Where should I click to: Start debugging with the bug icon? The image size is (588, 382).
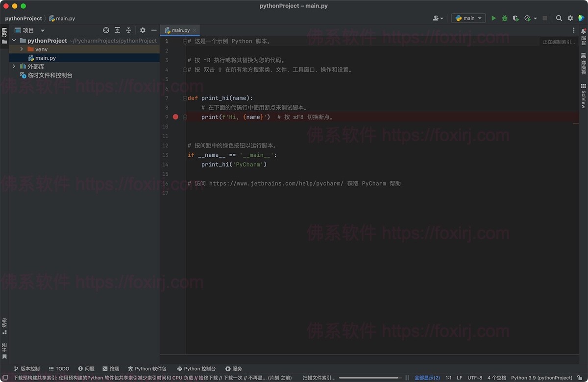pos(504,18)
